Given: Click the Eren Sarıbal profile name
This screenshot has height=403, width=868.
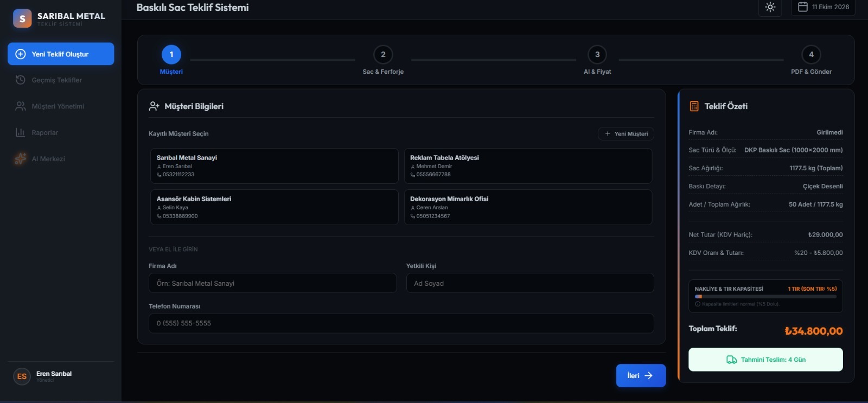Looking at the screenshot, I should [x=54, y=374].
